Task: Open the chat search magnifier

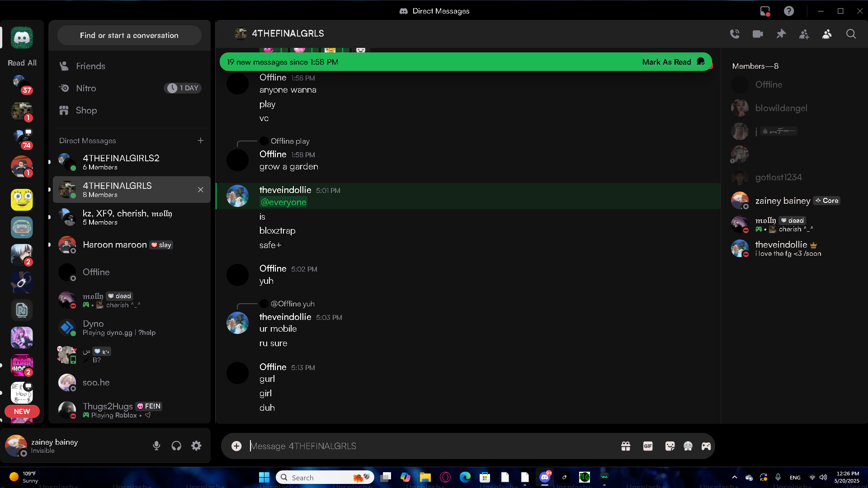Action: 851,34
